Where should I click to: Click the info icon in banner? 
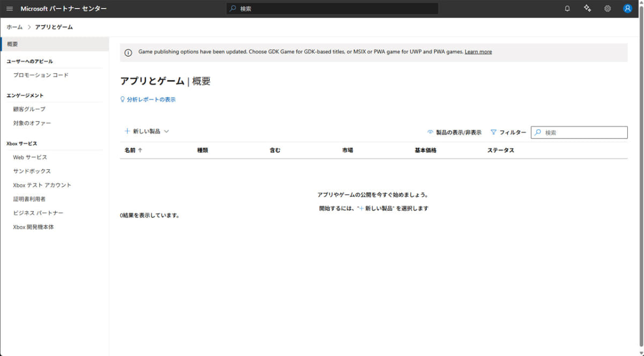coord(128,52)
